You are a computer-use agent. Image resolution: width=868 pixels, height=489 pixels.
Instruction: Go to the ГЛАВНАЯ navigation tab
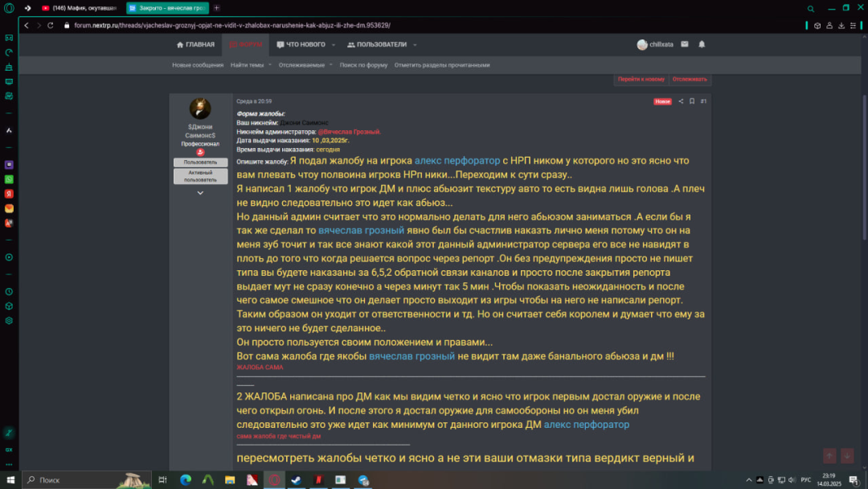coord(195,45)
